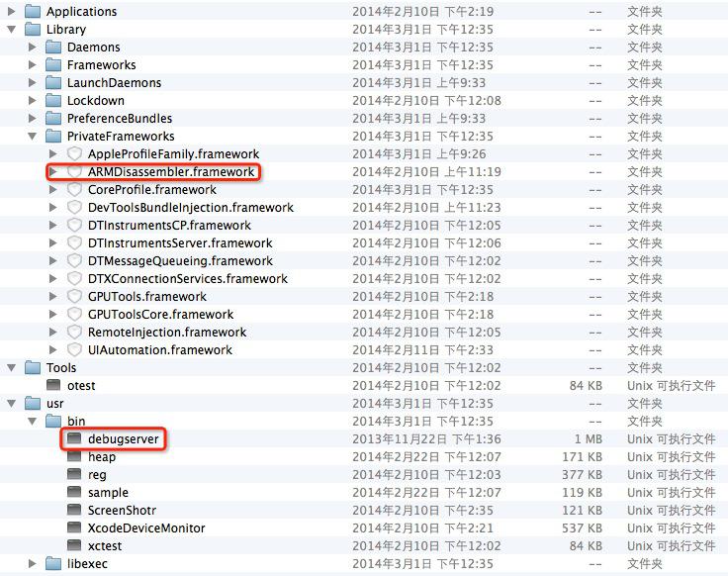Click the Library folder icon

tap(33, 30)
